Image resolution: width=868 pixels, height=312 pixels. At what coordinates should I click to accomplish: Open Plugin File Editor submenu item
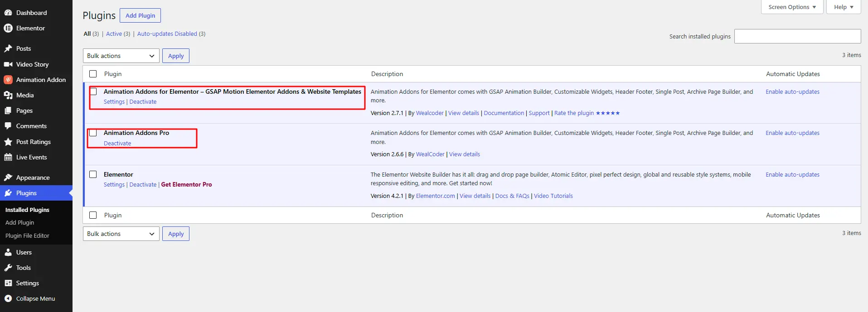27,235
